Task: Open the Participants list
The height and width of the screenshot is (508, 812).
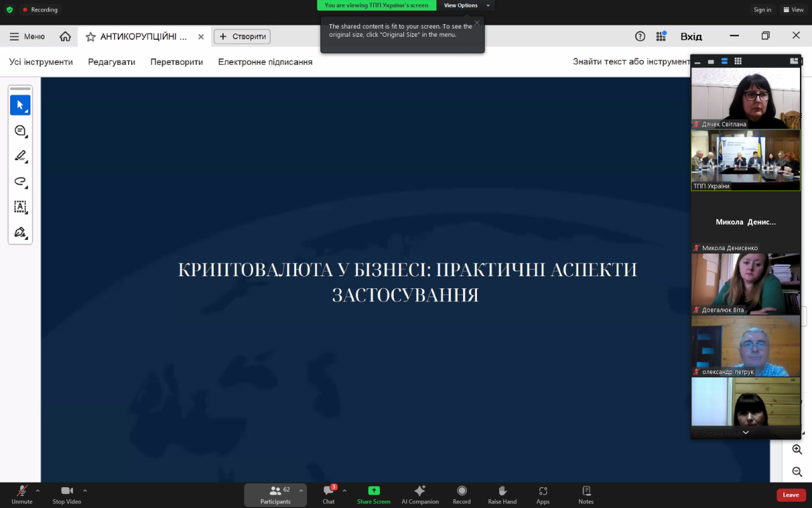Action: click(275, 494)
